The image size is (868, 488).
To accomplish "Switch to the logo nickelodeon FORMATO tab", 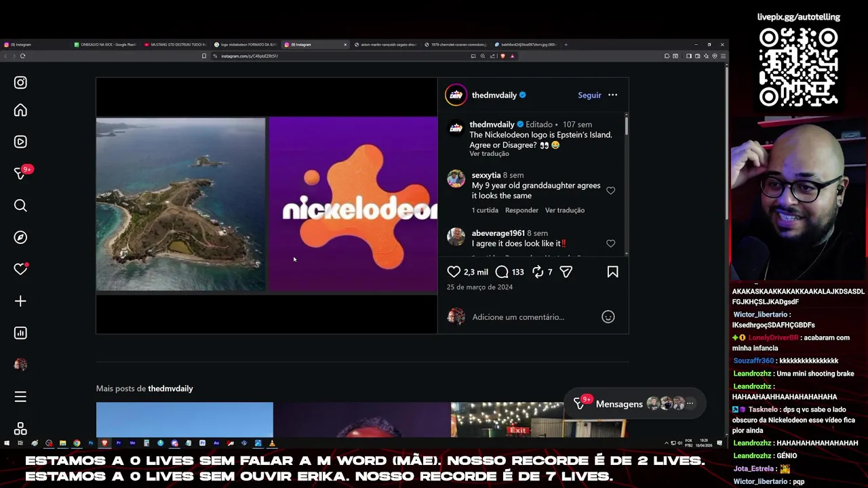I will click(245, 45).
